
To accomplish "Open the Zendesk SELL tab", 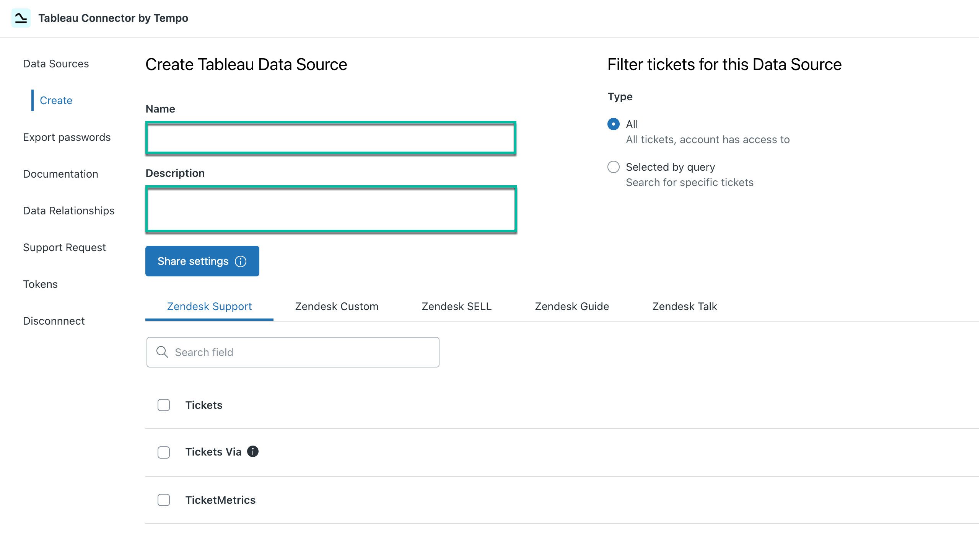I will (456, 306).
